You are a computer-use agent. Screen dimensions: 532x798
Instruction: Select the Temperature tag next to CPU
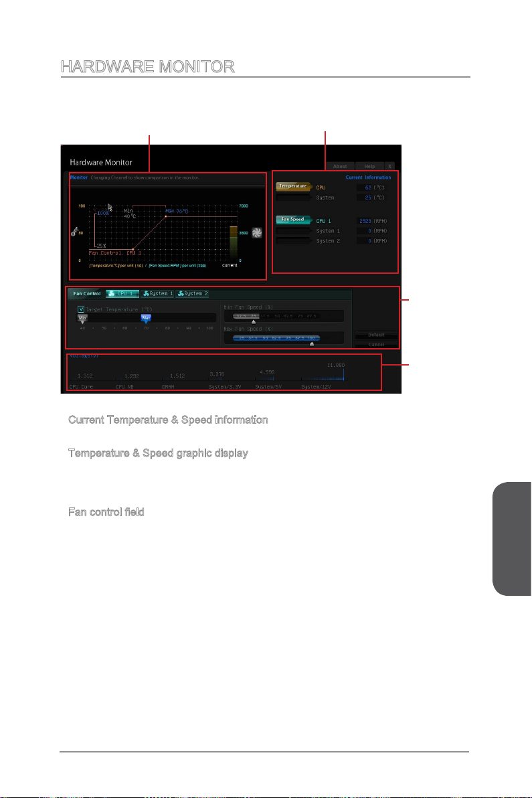(x=294, y=186)
